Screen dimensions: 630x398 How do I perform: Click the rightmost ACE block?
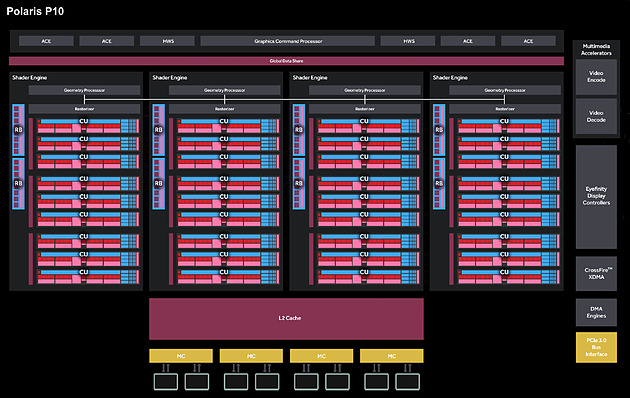[528, 41]
